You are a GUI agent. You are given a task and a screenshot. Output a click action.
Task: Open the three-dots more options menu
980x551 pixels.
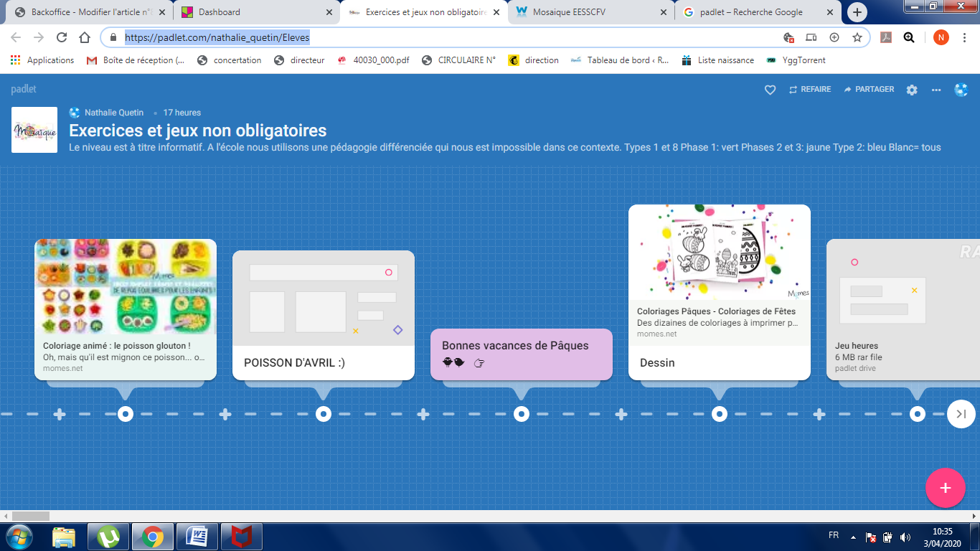tap(936, 90)
